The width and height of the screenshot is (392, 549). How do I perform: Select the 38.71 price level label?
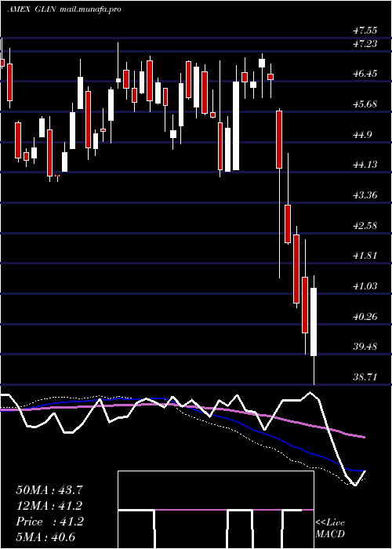(365, 377)
